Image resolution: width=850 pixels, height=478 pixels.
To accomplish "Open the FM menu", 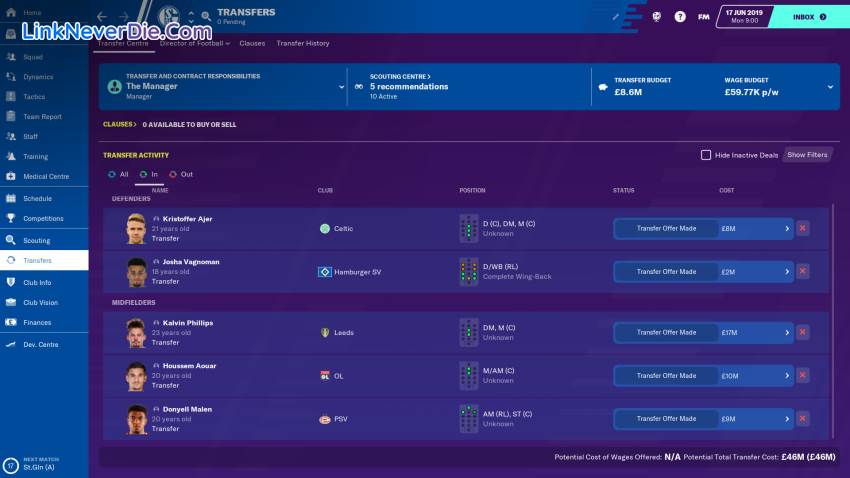I will coord(704,17).
